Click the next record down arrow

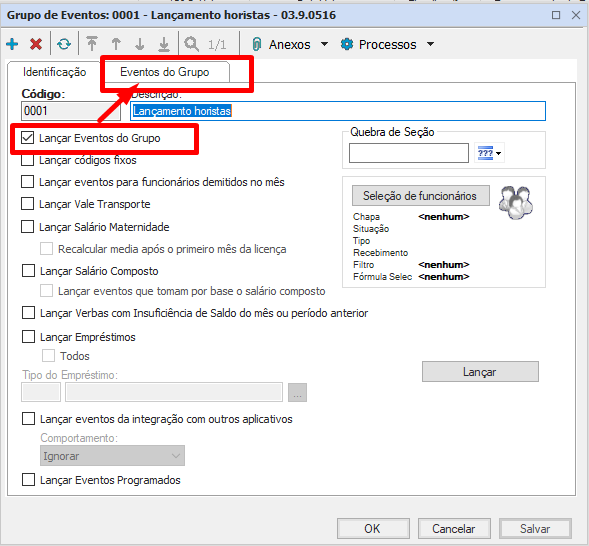pyautogui.click(x=140, y=44)
